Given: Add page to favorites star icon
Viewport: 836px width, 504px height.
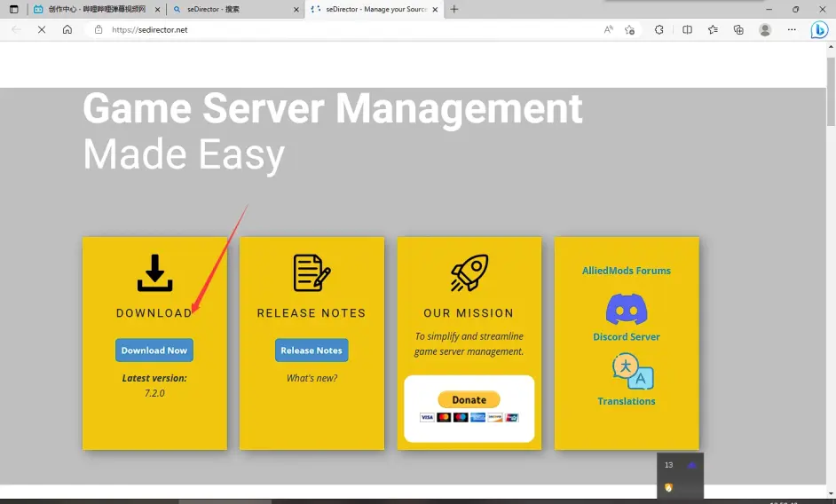Looking at the screenshot, I should pyautogui.click(x=629, y=29).
